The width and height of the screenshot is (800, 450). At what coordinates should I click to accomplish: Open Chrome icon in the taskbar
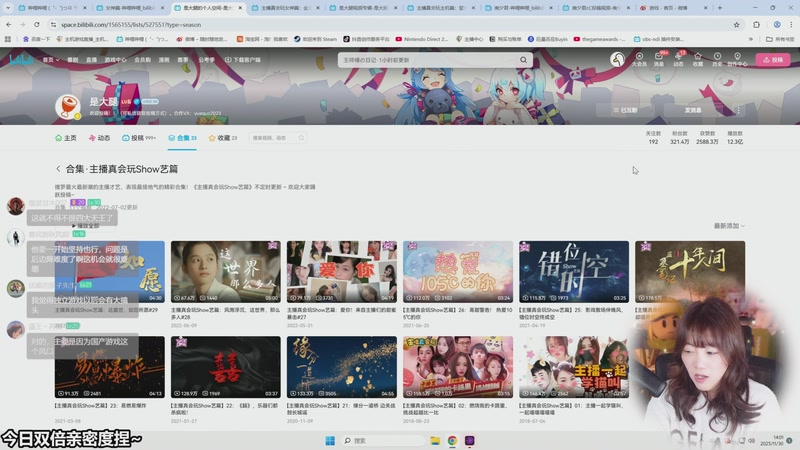[452, 440]
